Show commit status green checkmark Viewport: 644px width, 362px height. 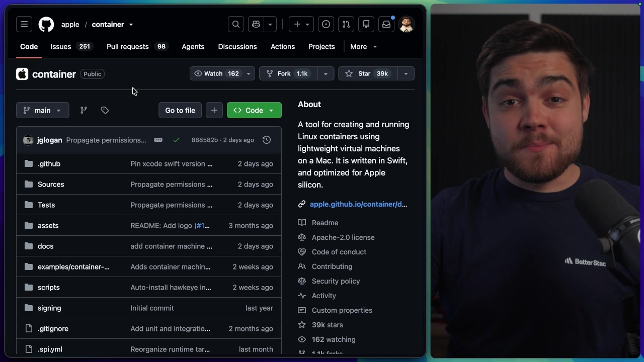click(176, 140)
